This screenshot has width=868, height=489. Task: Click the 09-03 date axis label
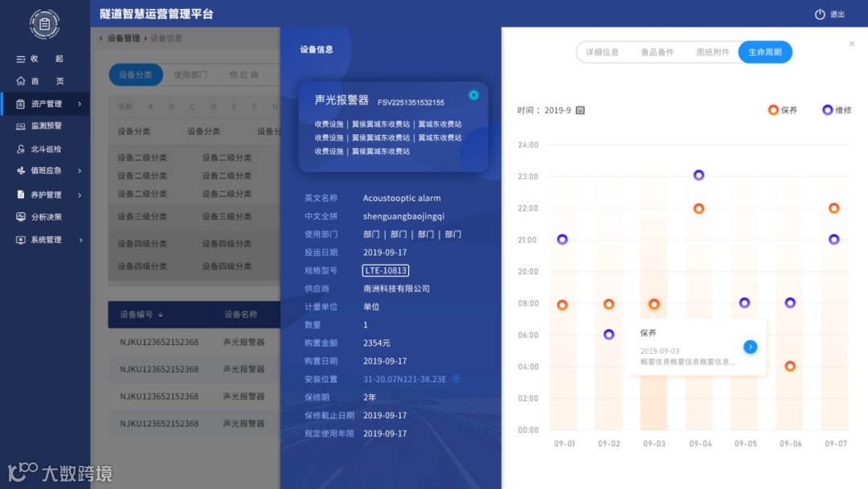654,444
